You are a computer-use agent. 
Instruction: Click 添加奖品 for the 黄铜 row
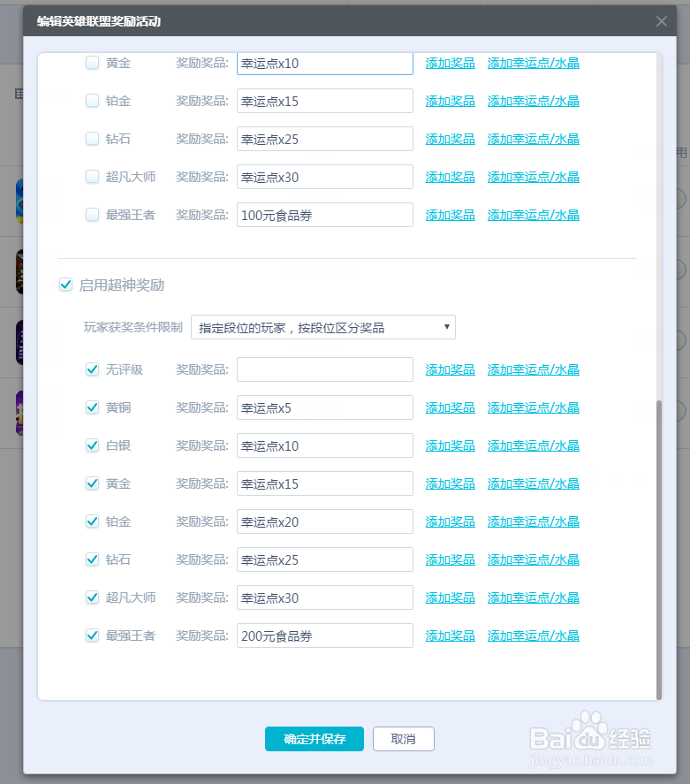pos(451,407)
